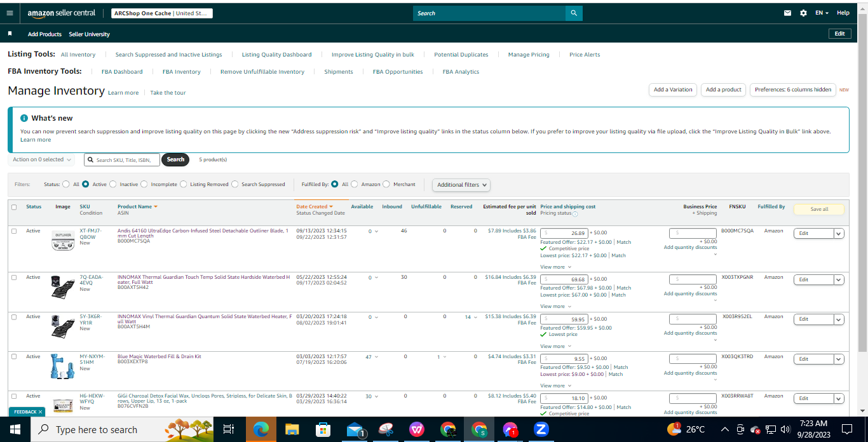Sort by Date Created column
Image resolution: width=868 pixels, height=442 pixels.
click(x=315, y=206)
